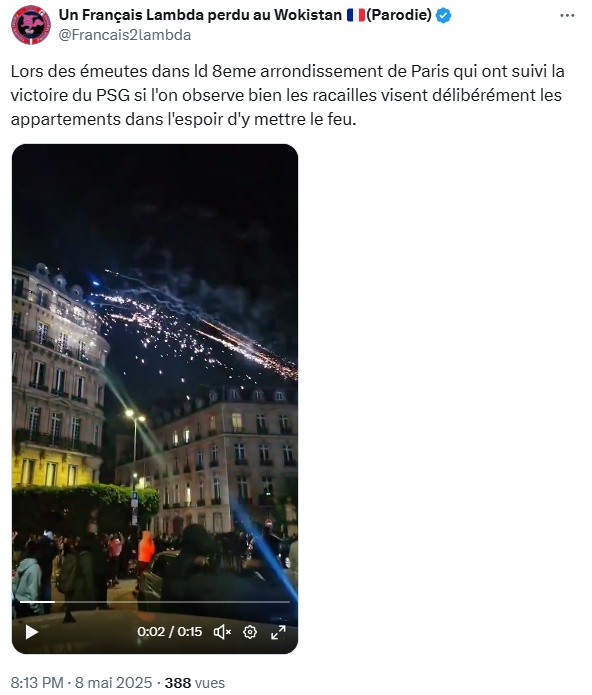Screen dimensions: 592x695
Task: Open the @Francais2lambda handle link
Action: (x=125, y=35)
